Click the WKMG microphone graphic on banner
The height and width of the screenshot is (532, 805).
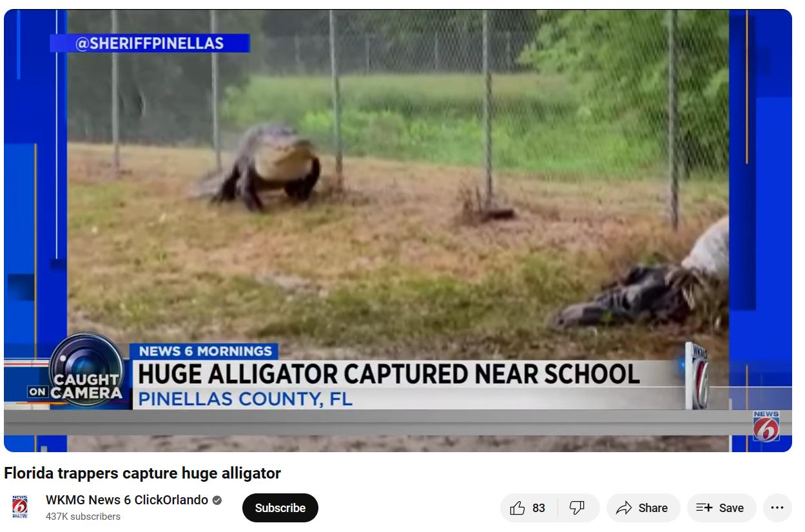[697, 376]
